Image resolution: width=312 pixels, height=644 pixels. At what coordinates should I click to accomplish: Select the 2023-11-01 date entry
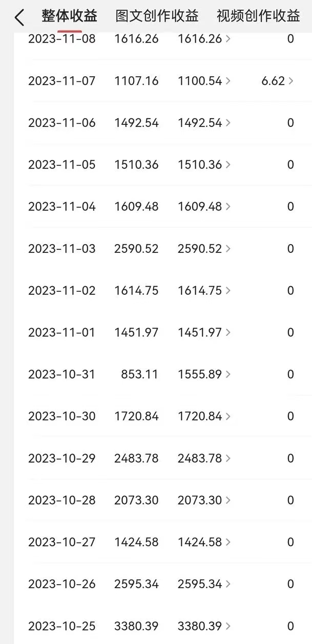pos(61,333)
